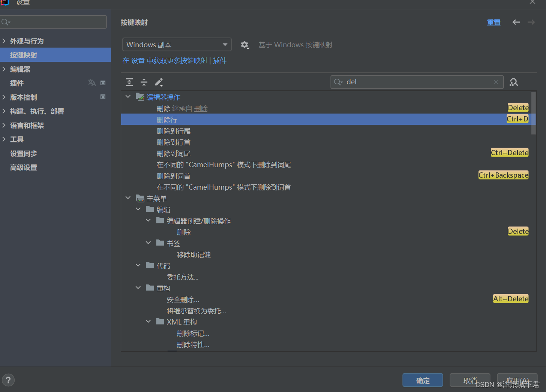Collapse the 书签 folder node
Viewport: 546px width, 392px height.
click(148, 243)
